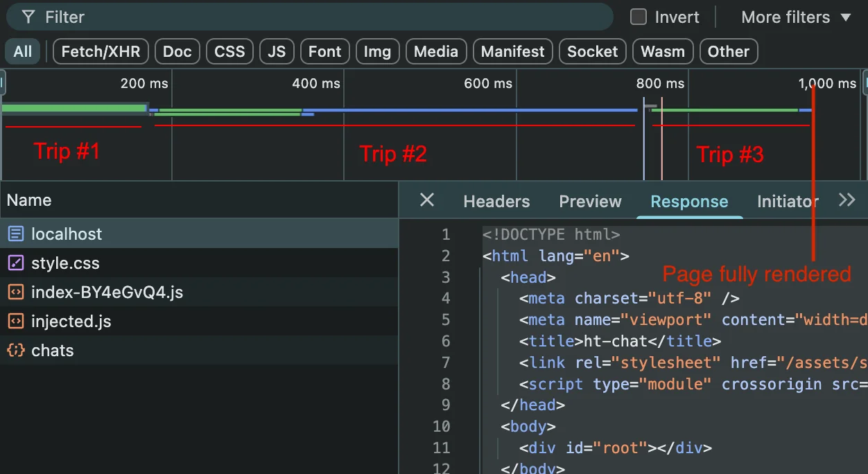The height and width of the screenshot is (474, 868).
Task: Click the script icon beside injected.js
Action: click(x=15, y=321)
